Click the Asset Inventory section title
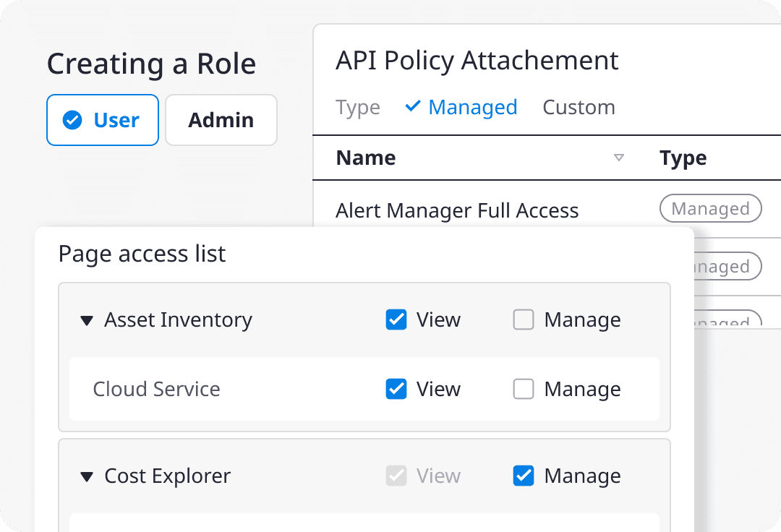Viewport: 781px width, 532px height. (178, 319)
